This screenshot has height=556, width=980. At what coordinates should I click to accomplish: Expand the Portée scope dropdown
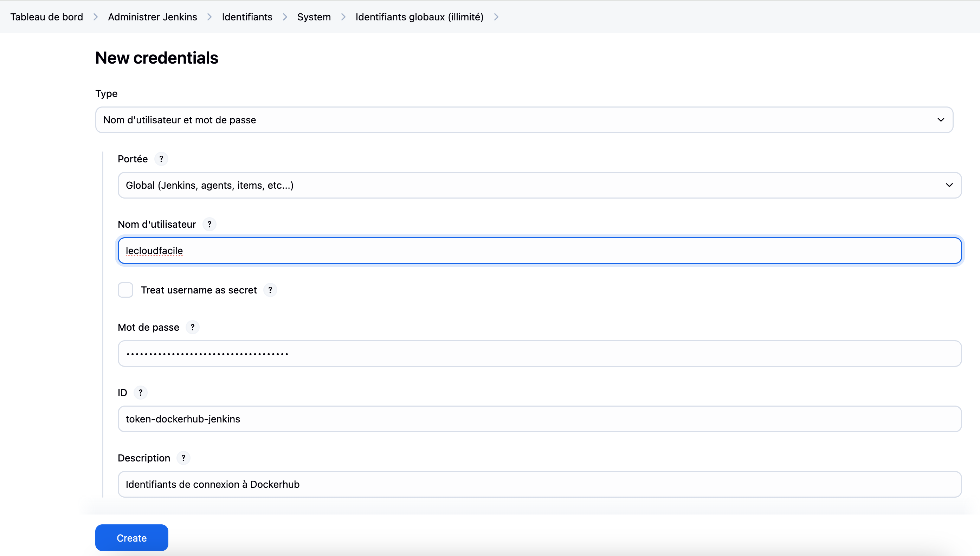(539, 185)
